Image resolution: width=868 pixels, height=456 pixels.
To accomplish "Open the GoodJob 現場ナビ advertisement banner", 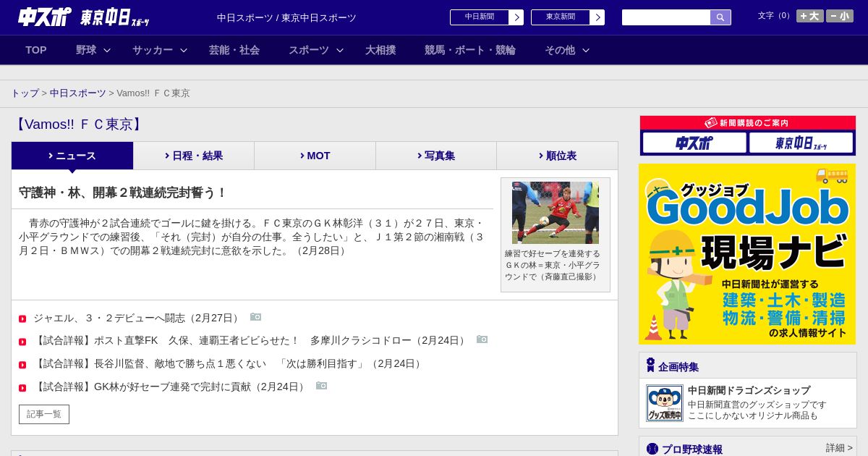I will coord(747,254).
